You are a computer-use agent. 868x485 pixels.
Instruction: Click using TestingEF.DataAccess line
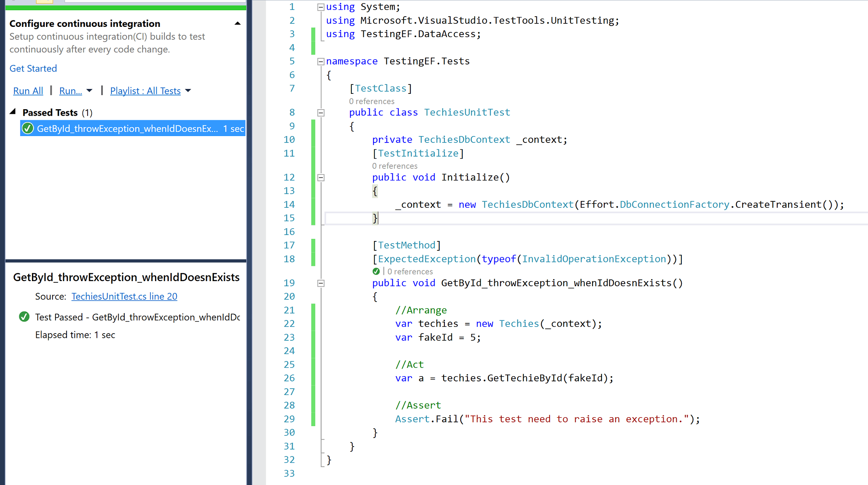(x=403, y=34)
